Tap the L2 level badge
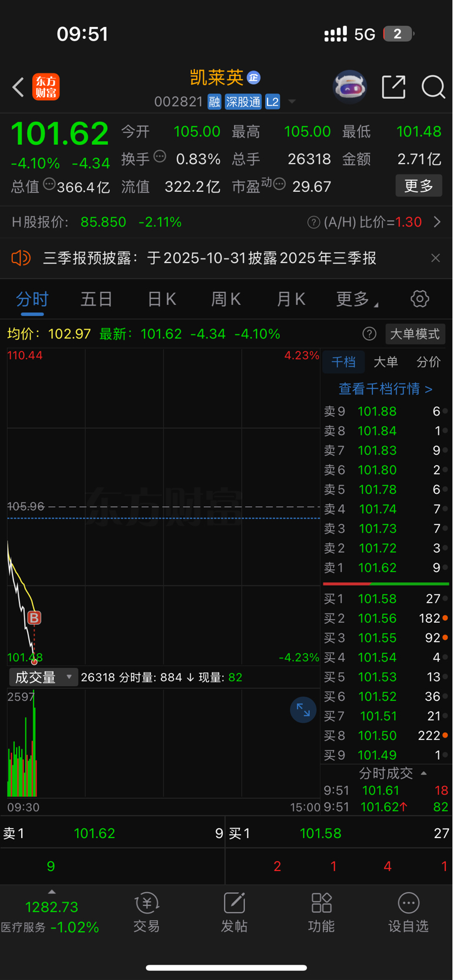Screen dimensions: 453x980 pyautogui.click(x=272, y=102)
